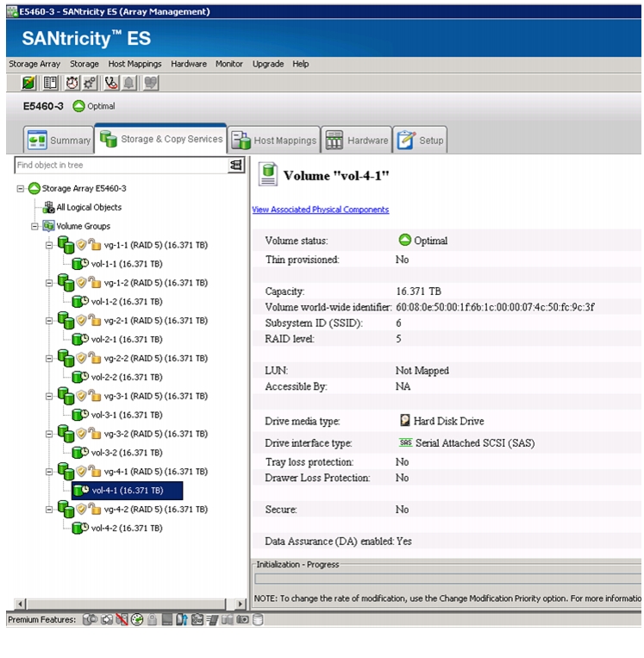Click the gauge high-performance premium feature icon
This screenshot has width=644, height=658.
click(x=137, y=619)
